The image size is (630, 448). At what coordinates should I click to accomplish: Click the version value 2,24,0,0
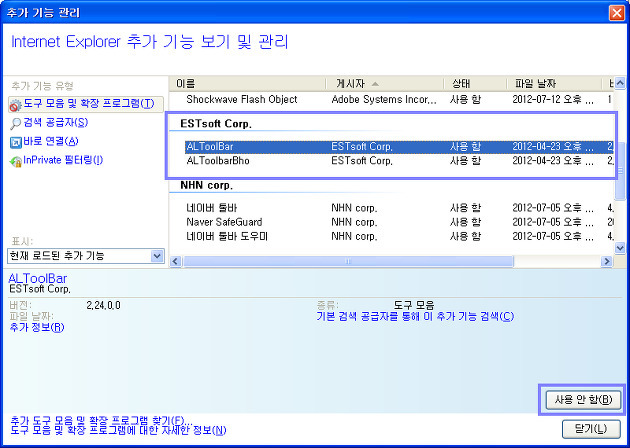point(103,305)
